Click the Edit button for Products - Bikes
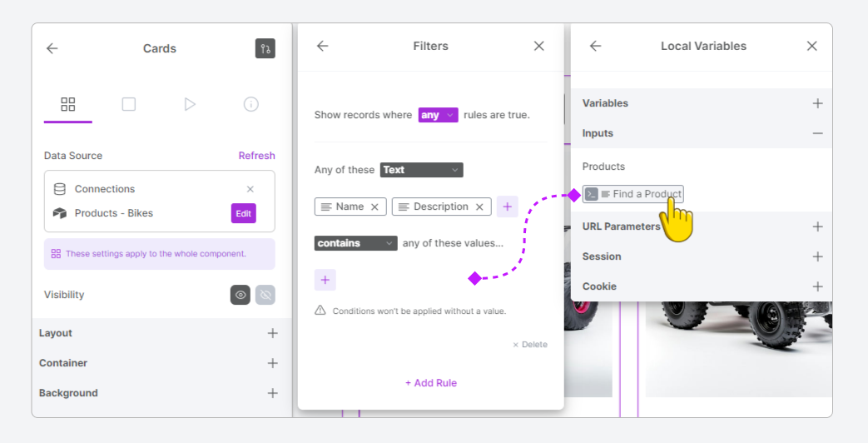 pyautogui.click(x=244, y=213)
